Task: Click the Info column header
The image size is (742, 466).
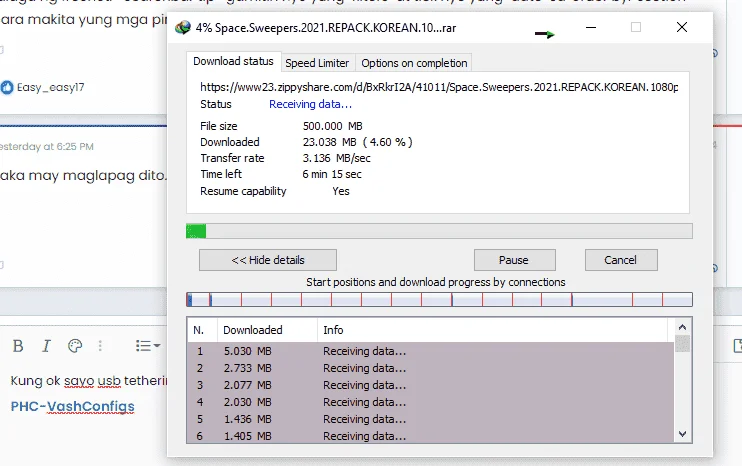Action: [492, 330]
